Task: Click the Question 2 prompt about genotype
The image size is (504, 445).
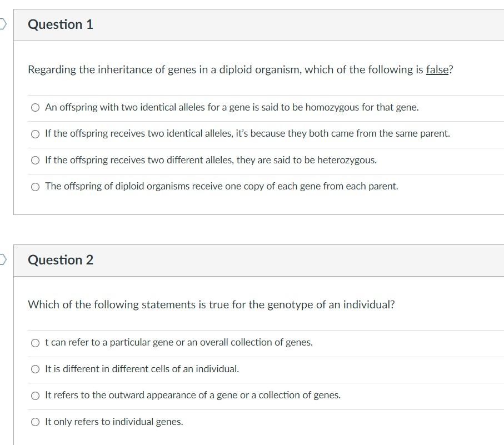Action: (x=211, y=304)
